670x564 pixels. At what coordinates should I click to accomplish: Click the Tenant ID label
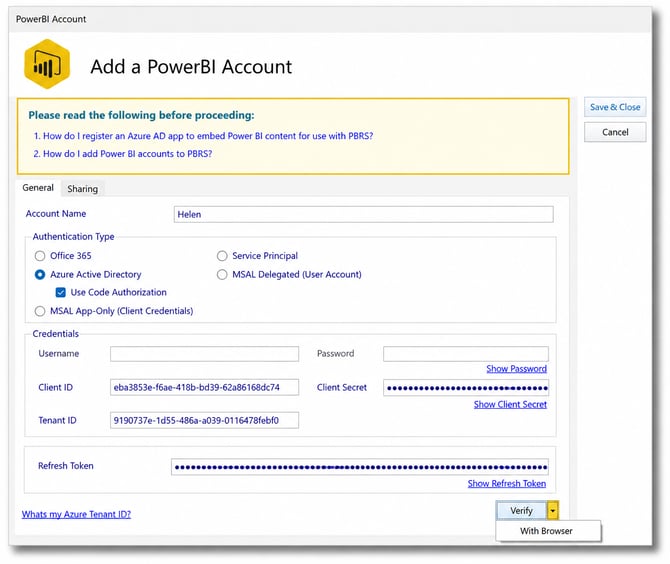click(x=57, y=420)
